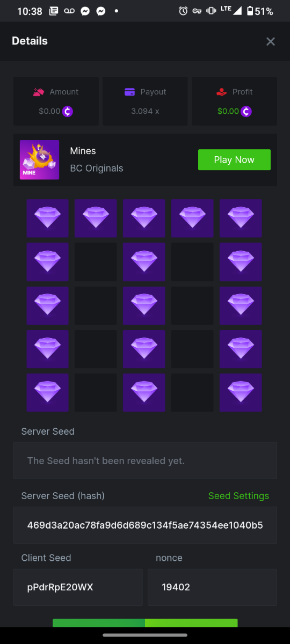Click the Mines game thumbnail
This screenshot has height=644, width=290.
pos(39,160)
